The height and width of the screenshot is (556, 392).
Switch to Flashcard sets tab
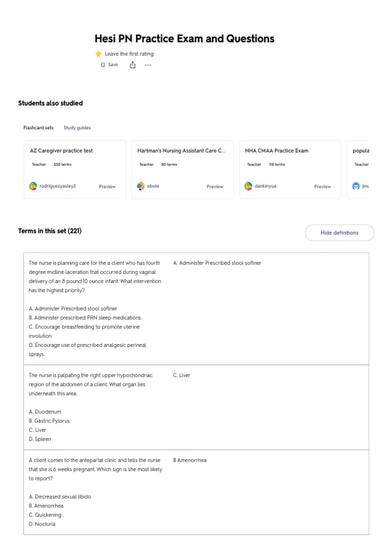pos(38,128)
